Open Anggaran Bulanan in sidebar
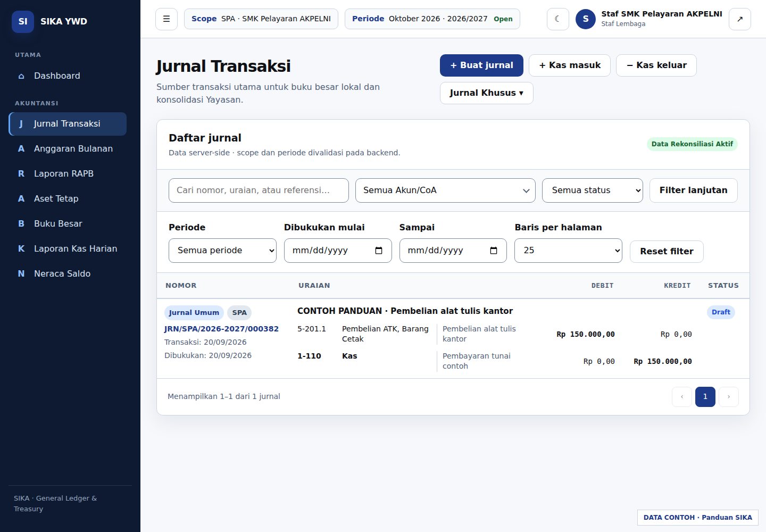This screenshot has width=766, height=532. (68, 148)
